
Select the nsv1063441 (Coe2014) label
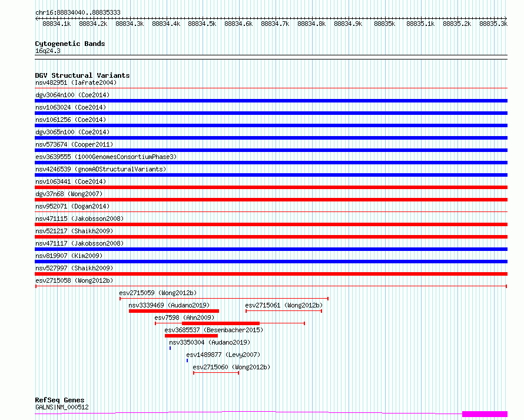(x=71, y=181)
